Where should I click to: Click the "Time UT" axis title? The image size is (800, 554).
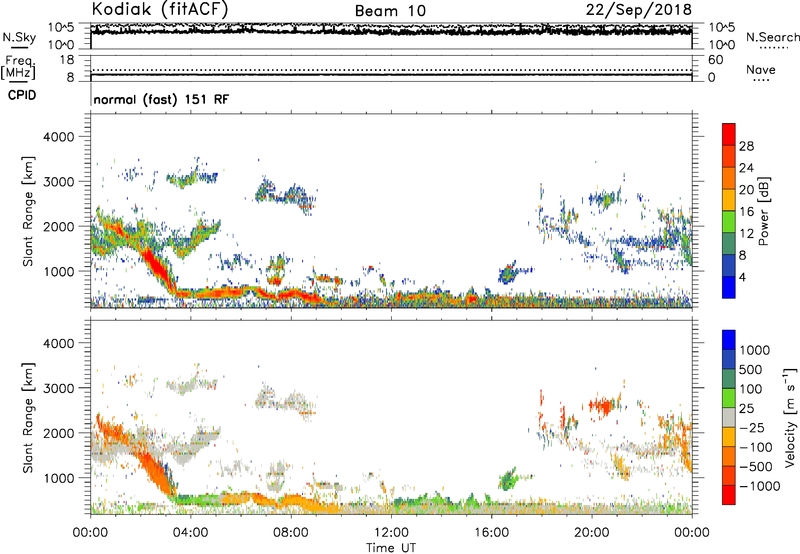(391, 548)
